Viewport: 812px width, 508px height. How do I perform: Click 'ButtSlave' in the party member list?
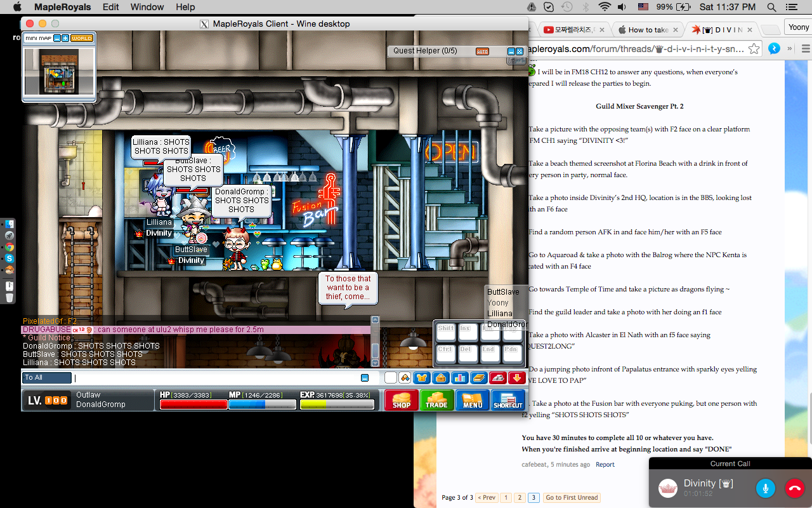[503, 292]
